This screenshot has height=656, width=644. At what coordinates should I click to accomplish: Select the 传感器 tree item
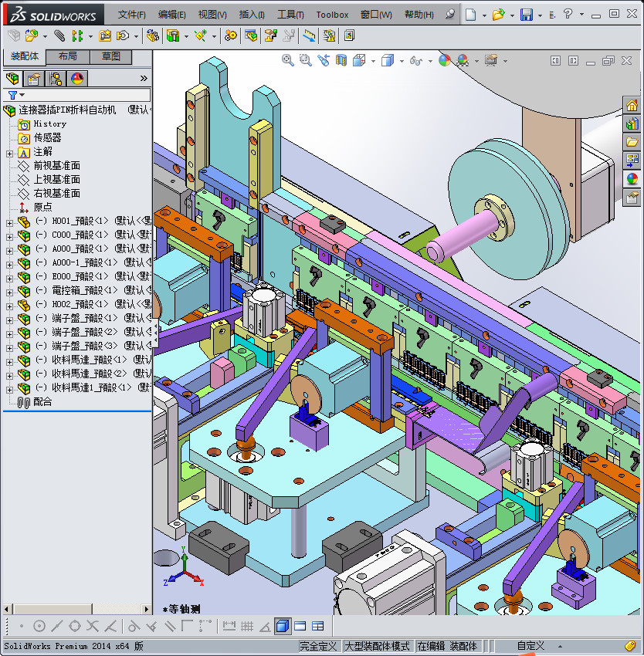[x=39, y=137]
